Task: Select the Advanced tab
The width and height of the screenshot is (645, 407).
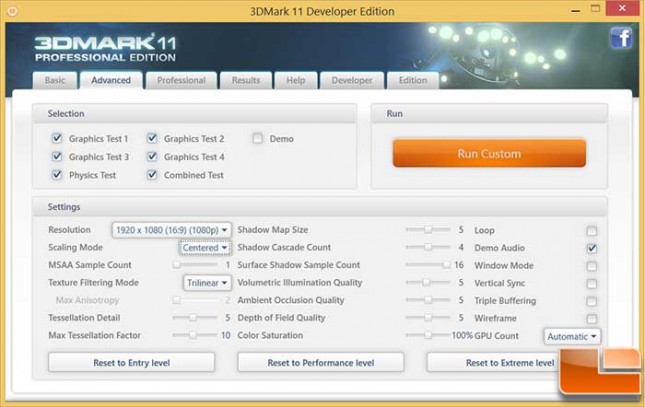Action: click(x=111, y=80)
